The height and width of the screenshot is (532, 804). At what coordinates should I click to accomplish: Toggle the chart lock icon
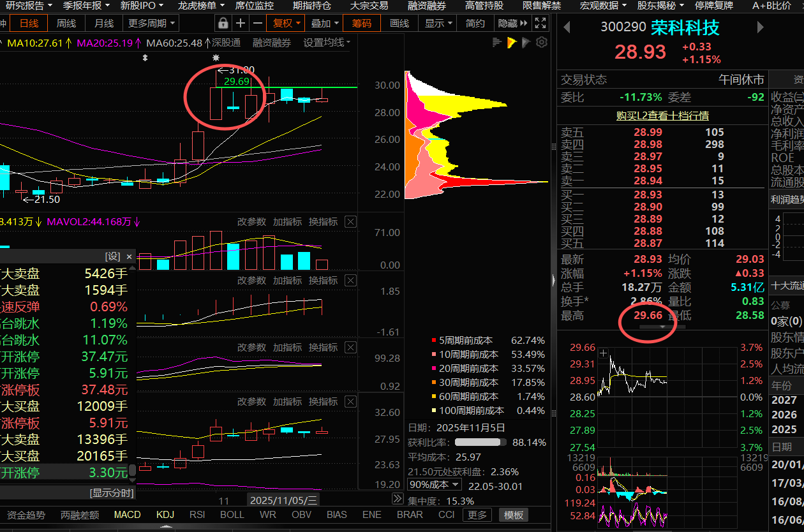click(223, 23)
